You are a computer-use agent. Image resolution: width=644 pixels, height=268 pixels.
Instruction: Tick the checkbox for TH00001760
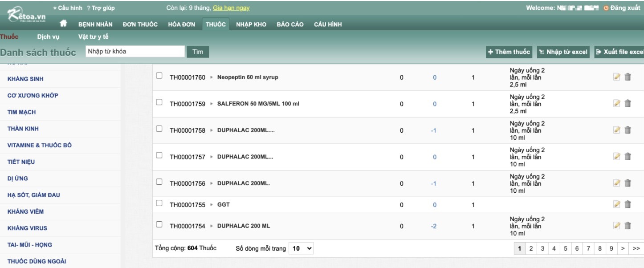tap(159, 76)
